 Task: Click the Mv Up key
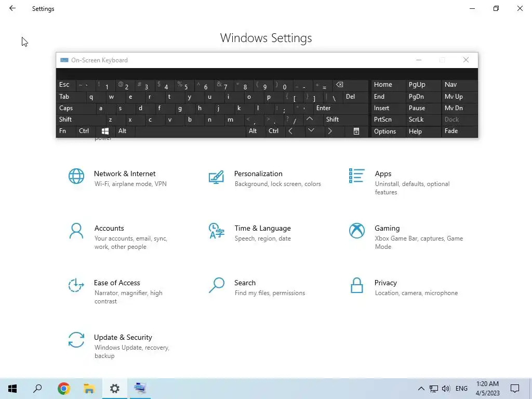click(x=459, y=96)
